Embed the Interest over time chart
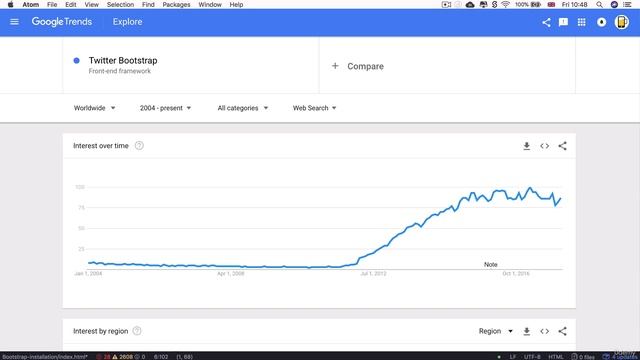This screenshot has width=640, height=360. [544, 146]
